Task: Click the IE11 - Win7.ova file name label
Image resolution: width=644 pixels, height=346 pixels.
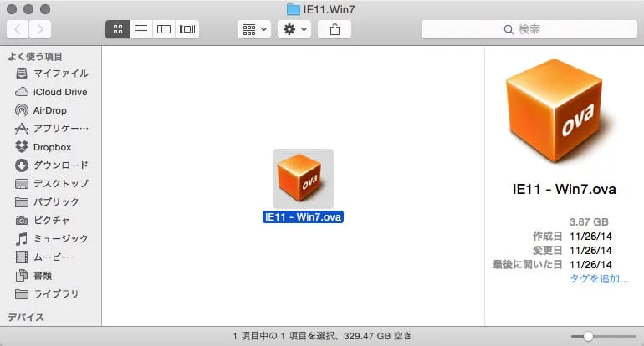Action: click(x=303, y=216)
